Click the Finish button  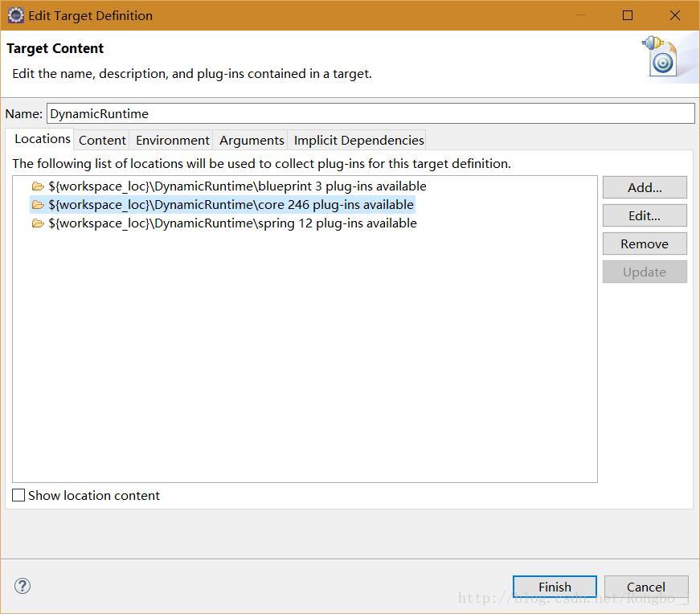tap(555, 587)
